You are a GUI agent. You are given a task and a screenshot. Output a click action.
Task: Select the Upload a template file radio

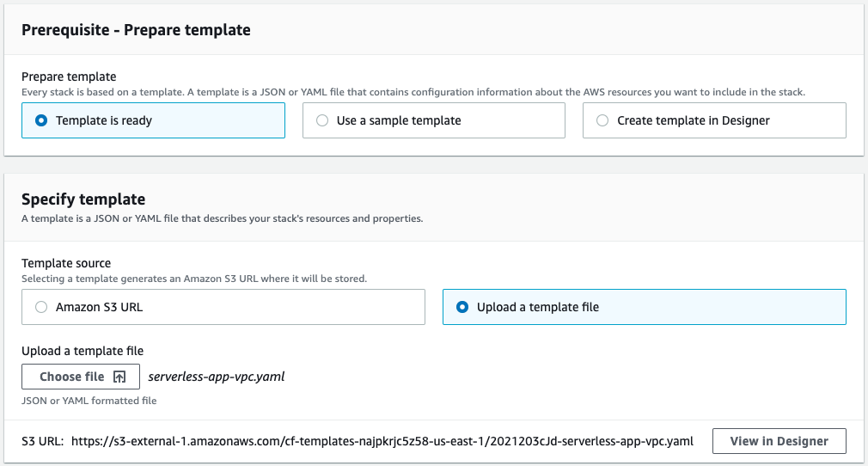pos(462,307)
